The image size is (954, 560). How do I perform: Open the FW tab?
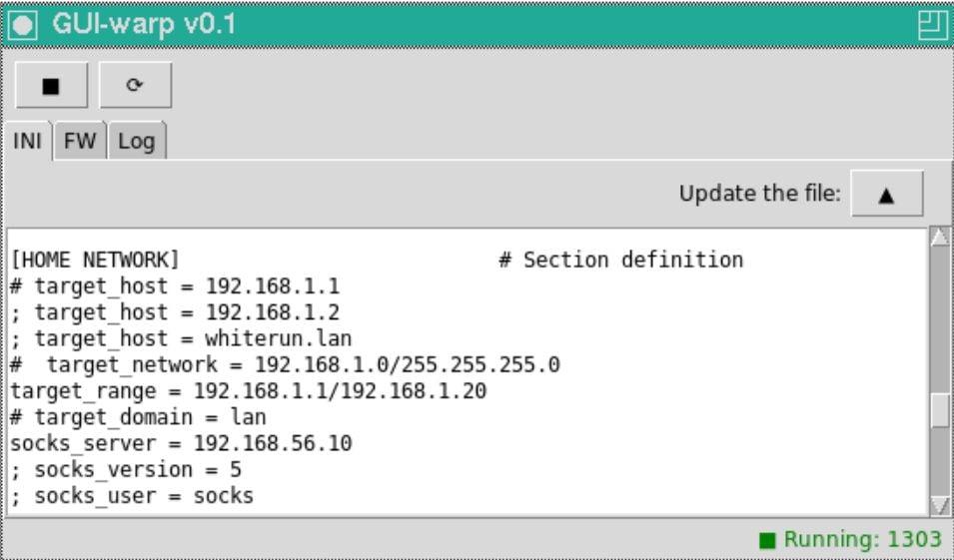point(80,141)
